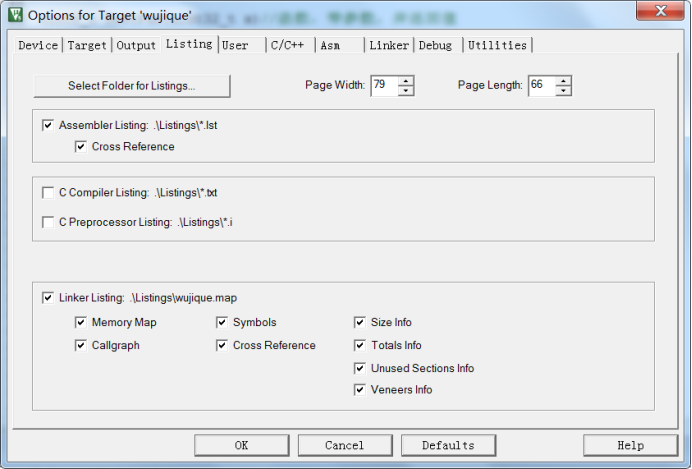Open the Debug tab
692x469 pixels.
438,45
